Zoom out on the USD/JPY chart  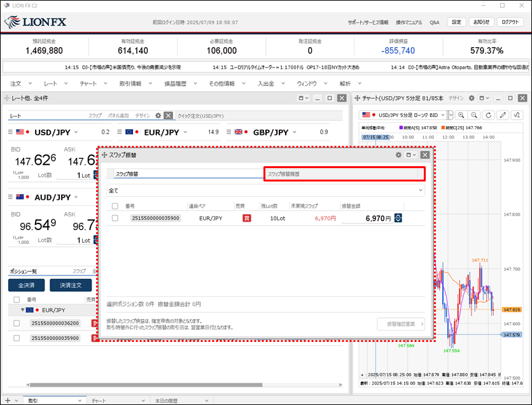coord(474,115)
